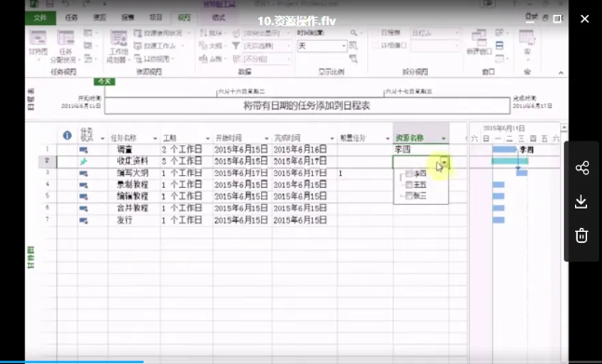Check the 李四 resource checkbox

pyautogui.click(x=409, y=174)
